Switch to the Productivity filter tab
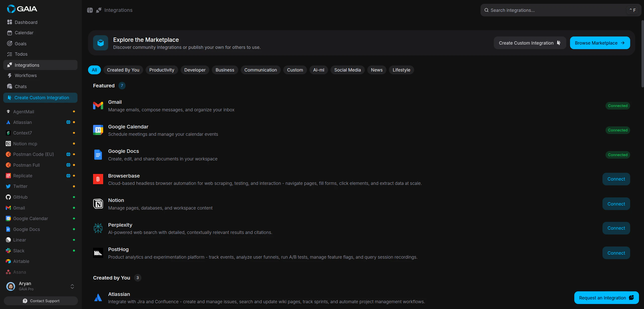The image size is (644, 309). click(x=162, y=70)
